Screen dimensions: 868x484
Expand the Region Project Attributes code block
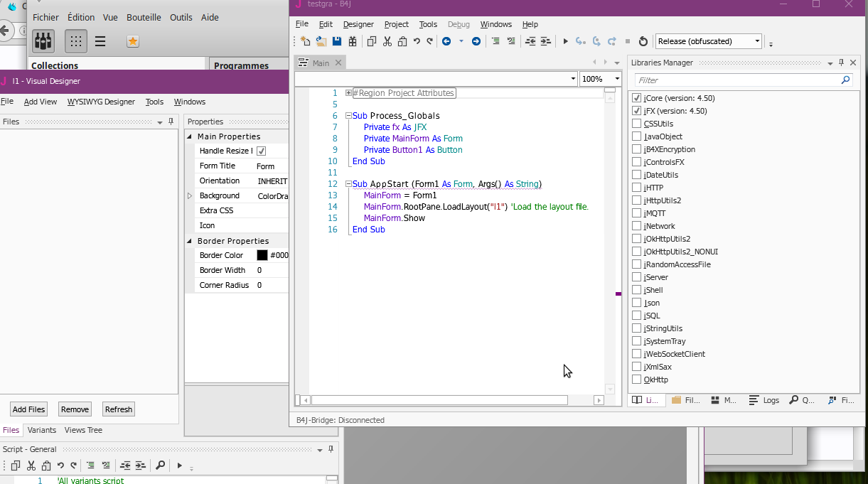click(348, 93)
